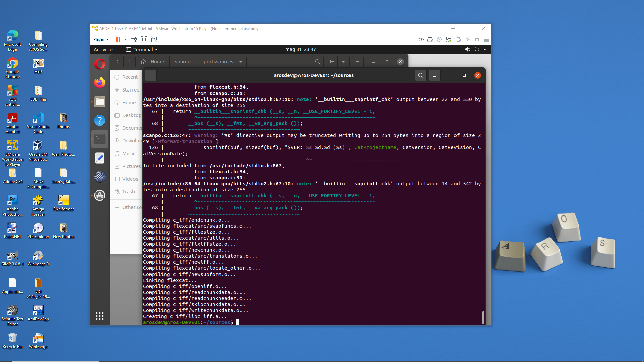The width and height of the screenshot is (644, 362).
Task: Open Starred in Files sidebar
Action: [x=126, y=90]
